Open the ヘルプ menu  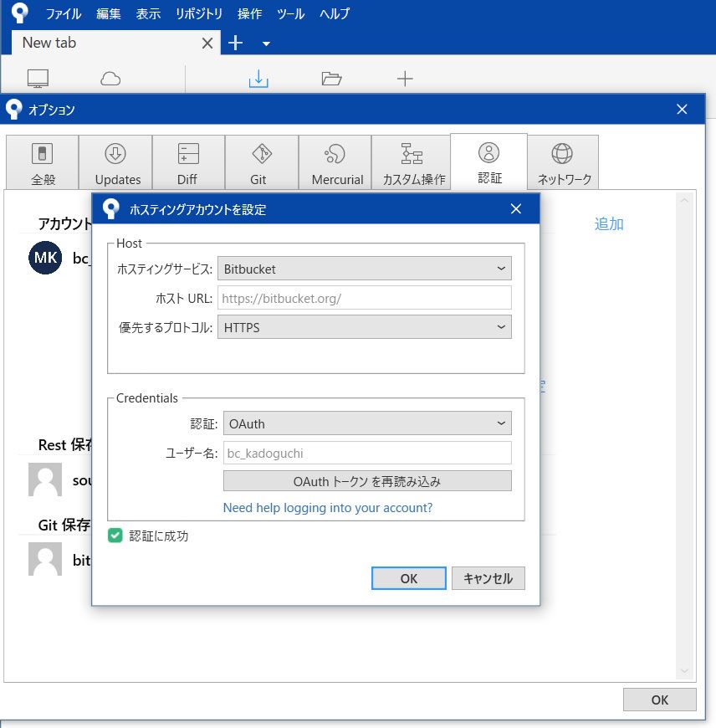(x=335, y=13)
